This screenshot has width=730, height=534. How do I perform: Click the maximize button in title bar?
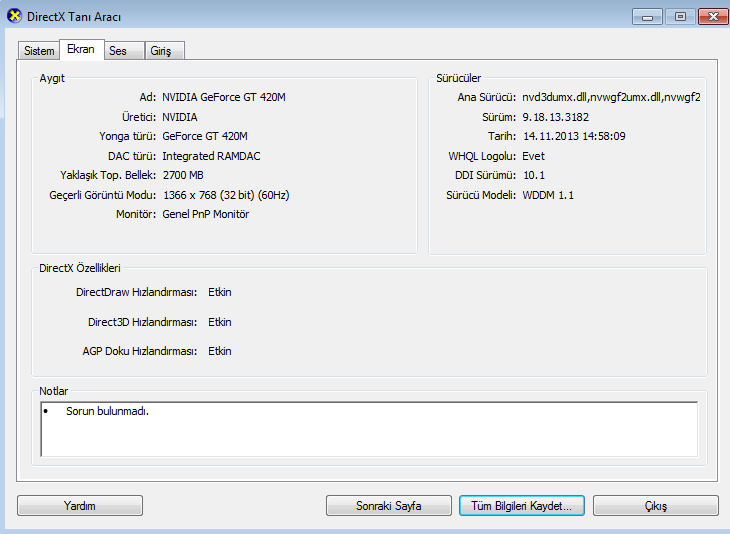coord(681,16)
